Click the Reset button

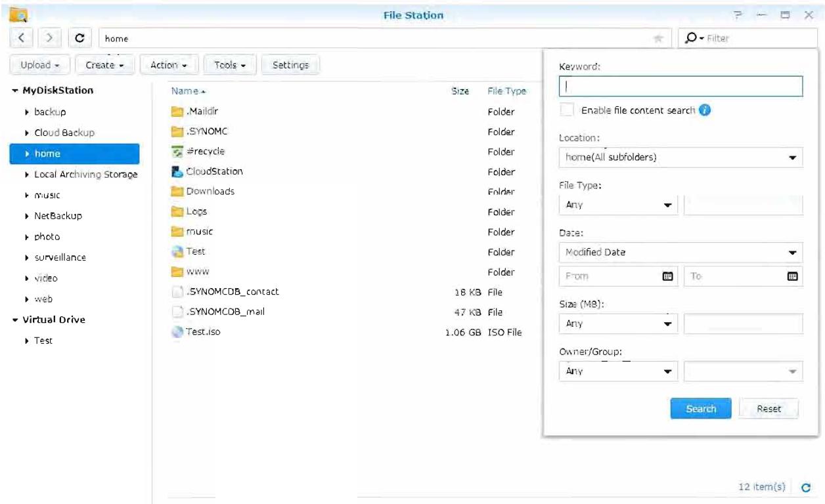(769, 409)
